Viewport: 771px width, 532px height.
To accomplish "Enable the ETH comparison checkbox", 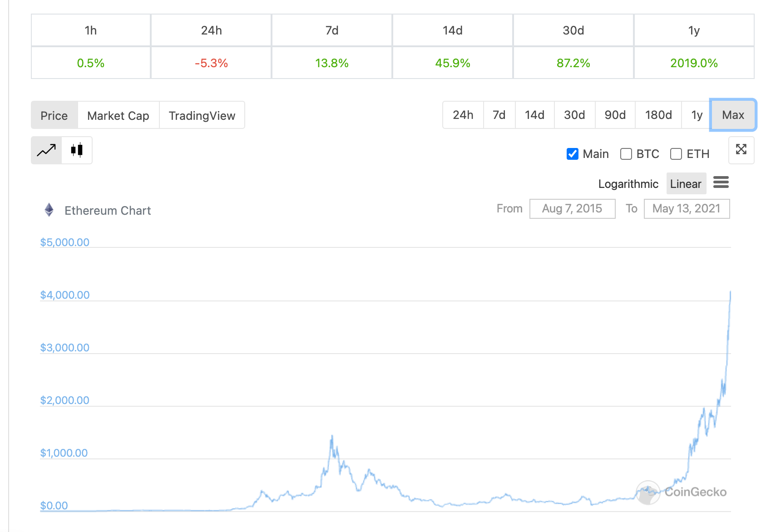I will click(676, 154).
